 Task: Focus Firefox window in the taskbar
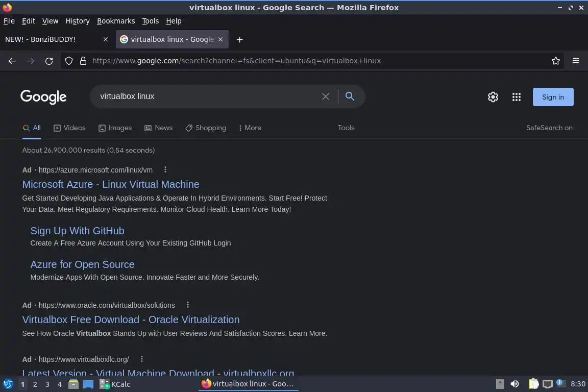[x=248, y=384]
